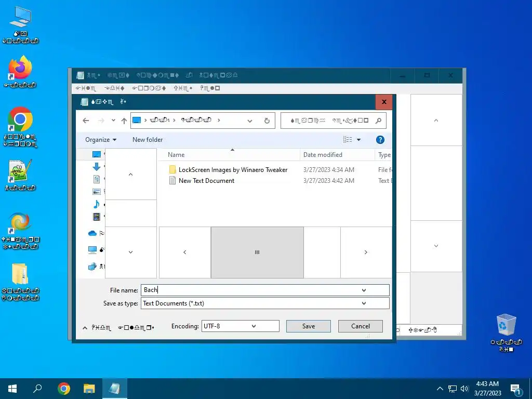
Task: Open the Encoding UTF-8 dropdown
Action: 254,326
